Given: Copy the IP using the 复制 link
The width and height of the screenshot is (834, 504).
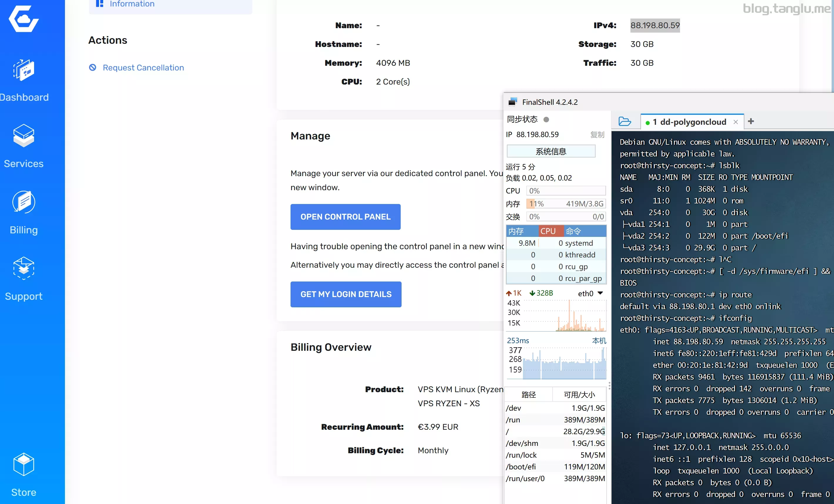Looking at the screenshot, I should pyautogui.click(x=597, y=135).
